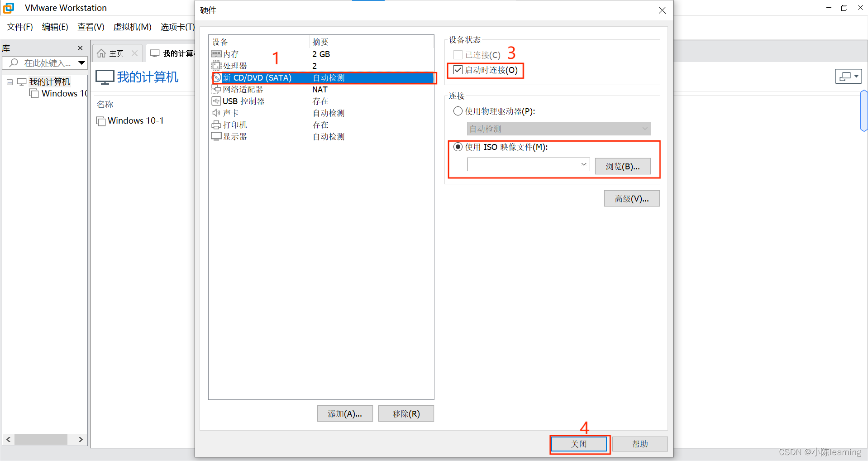Click the 关闭 button

tap(579, 444)
